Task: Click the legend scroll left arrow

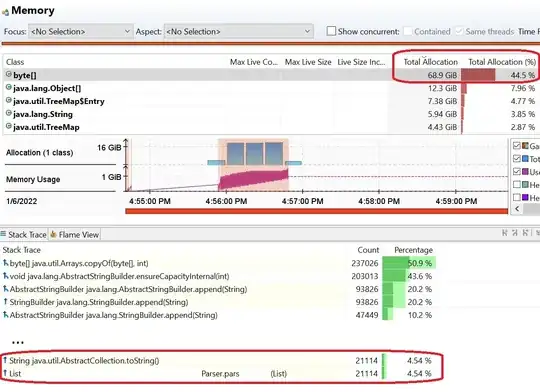Action: (517, 208)
